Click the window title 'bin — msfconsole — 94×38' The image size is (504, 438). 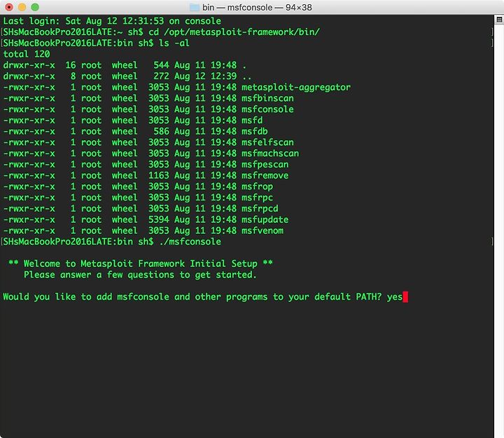(257, 8)
